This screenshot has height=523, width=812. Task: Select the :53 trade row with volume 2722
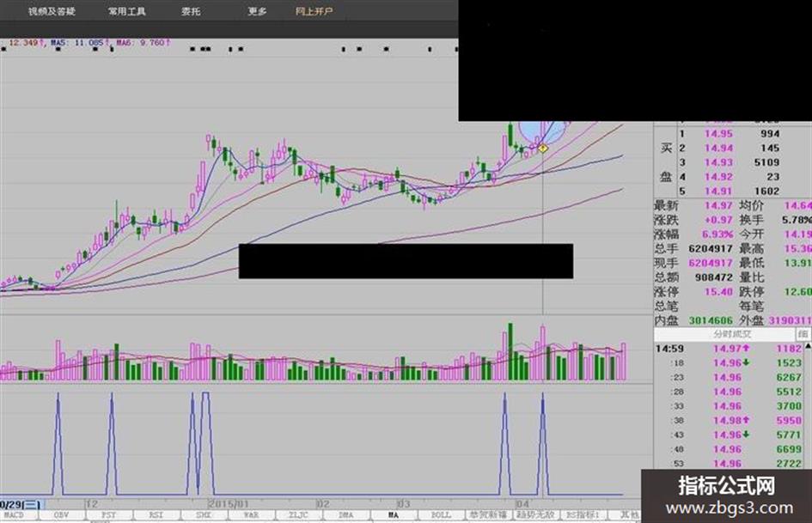730,464
